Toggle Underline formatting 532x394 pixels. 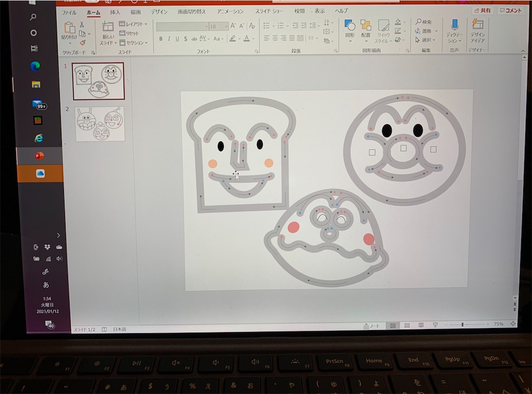(x=177, y=38)
